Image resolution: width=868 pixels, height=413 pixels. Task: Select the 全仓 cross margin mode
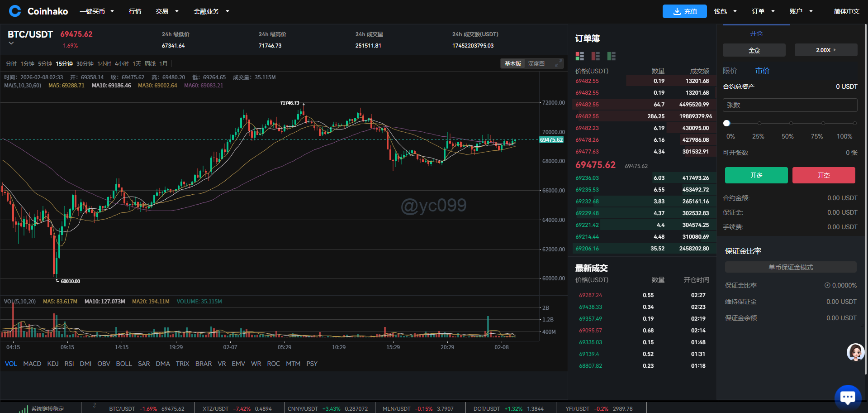pos(754,50)
